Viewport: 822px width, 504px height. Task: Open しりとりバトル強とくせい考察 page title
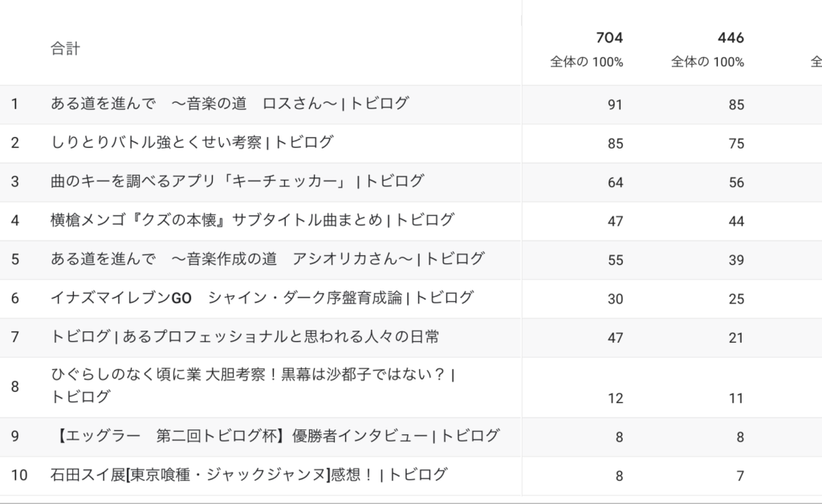point(192,142)
